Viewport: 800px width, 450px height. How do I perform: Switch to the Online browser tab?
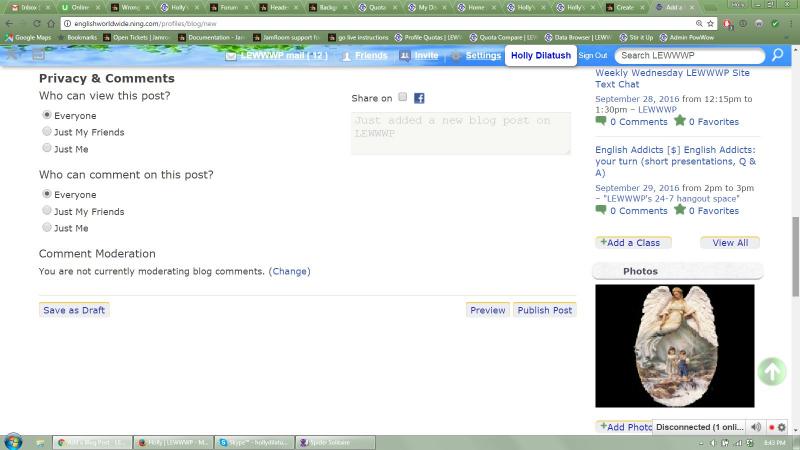click(81, 7)
